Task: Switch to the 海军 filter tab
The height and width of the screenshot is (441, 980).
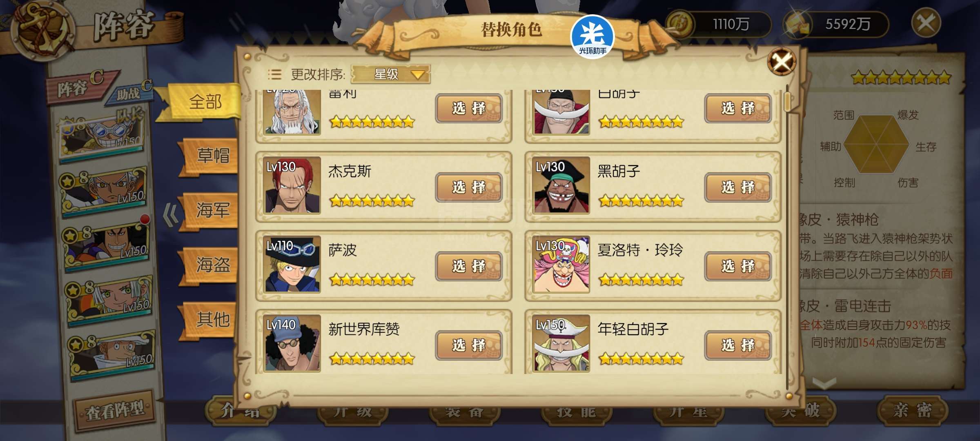Action: [212, 211]
